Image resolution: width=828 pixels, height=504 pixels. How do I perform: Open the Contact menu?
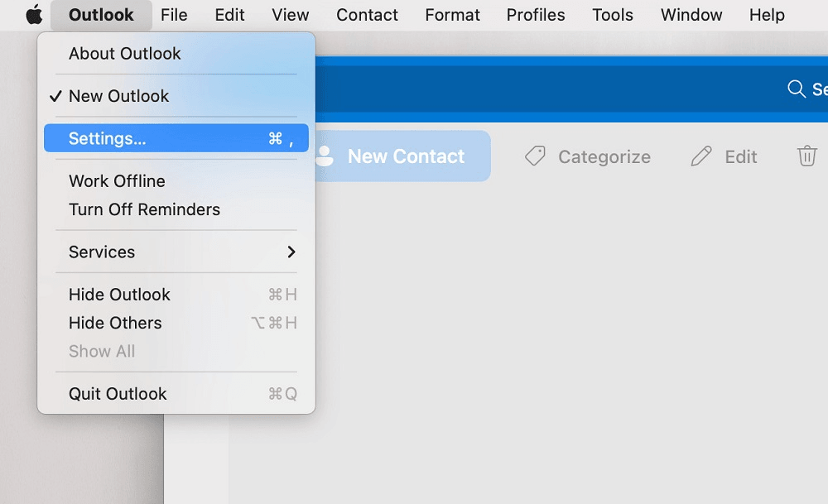tap(367, 14)
